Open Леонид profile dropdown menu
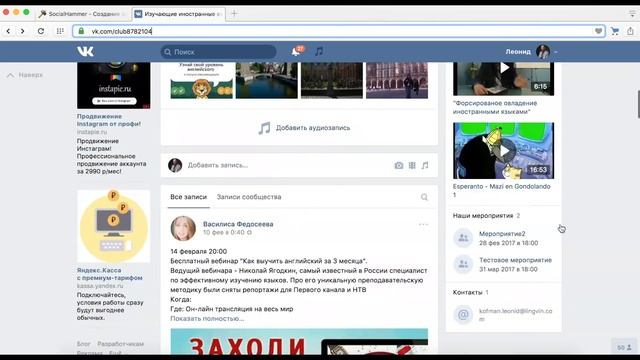 (x=556, y=52)
